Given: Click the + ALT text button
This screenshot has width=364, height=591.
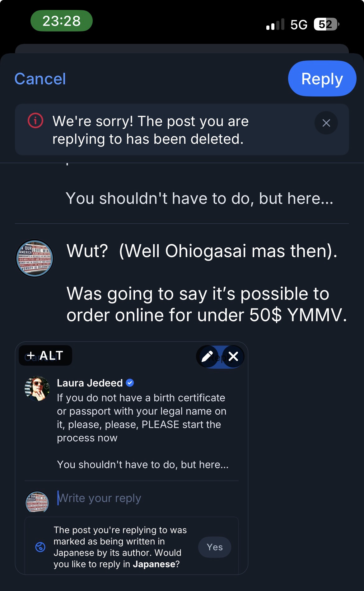Looking at the screenshot, I should [45, 355].
